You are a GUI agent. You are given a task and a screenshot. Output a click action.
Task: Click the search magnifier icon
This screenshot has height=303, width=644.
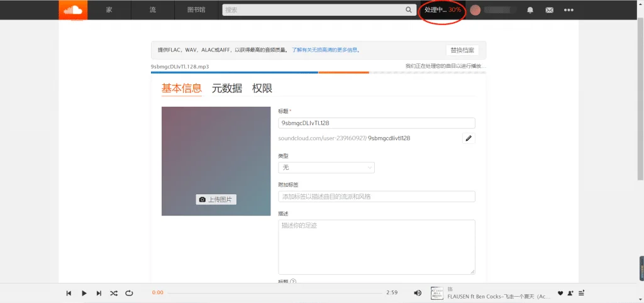(408, 10)
